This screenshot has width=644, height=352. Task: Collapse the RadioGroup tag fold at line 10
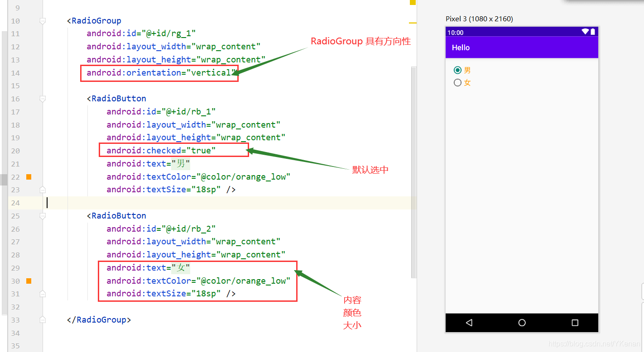pos(43,21)
